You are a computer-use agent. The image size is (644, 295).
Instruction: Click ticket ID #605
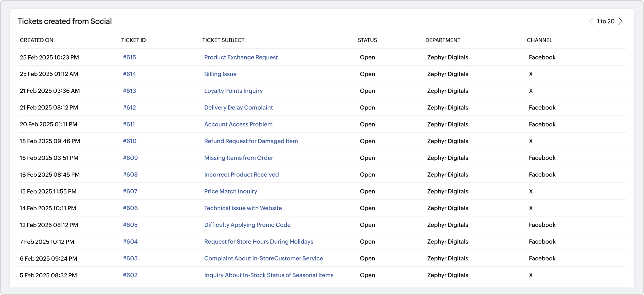click(x=130, y=225)
